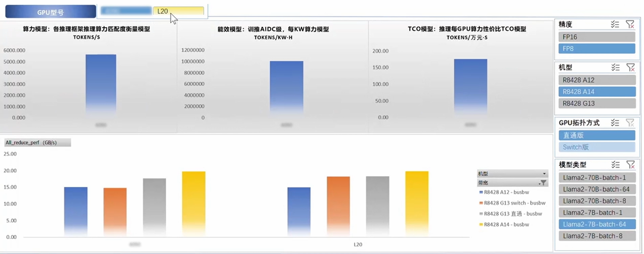
Task: Open the 机型 pivot field dropdown
Action: pyautogui.click(x=543, y=173)
